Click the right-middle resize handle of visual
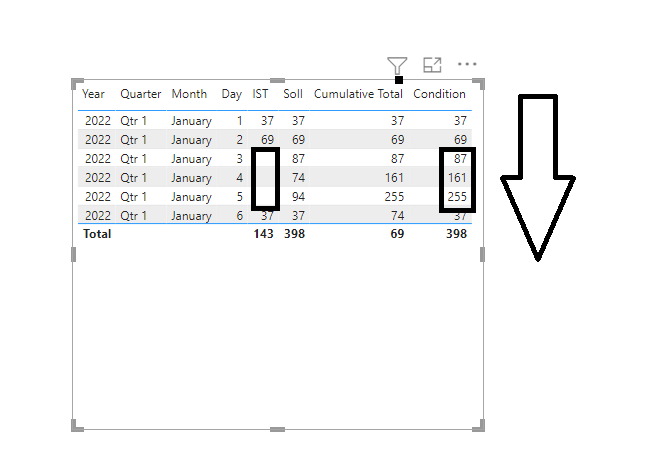 [483, 255]
